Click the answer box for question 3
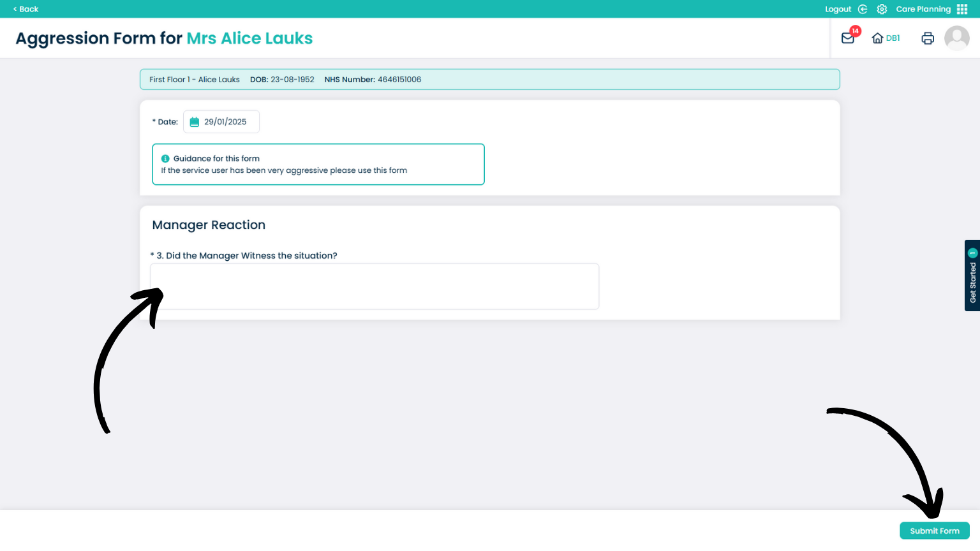Screen dimensions: 980x551 pos(375,286)
